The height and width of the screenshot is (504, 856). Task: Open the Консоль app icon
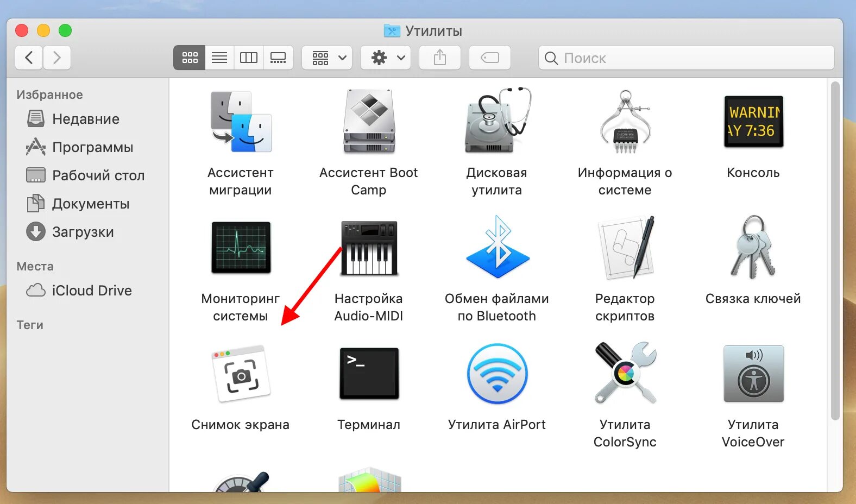pos(753,122)
